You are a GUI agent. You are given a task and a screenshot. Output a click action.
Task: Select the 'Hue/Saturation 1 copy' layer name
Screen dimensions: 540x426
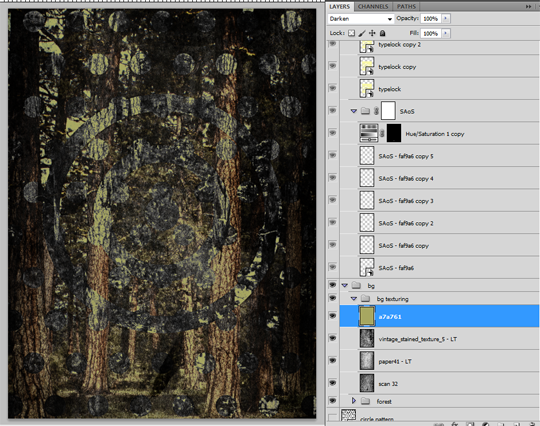435,134
